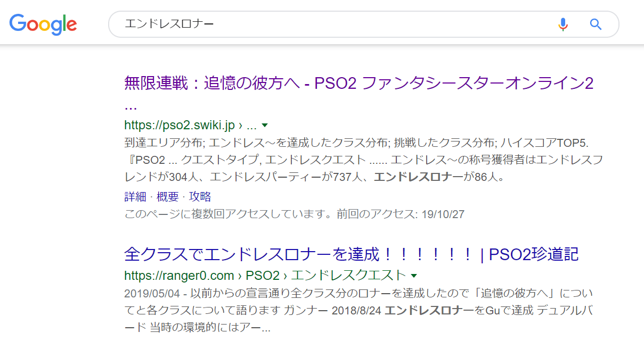The width and height of the screenshot is (644, 349).
Task: Open the 概要 sitelink
Action: pyautogui.click(x=168, y=197)
